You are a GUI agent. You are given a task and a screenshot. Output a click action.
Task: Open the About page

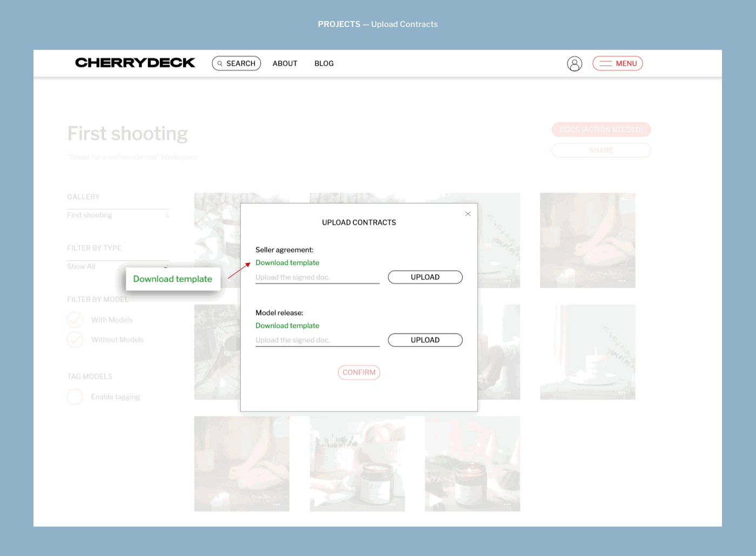point(285,64)
